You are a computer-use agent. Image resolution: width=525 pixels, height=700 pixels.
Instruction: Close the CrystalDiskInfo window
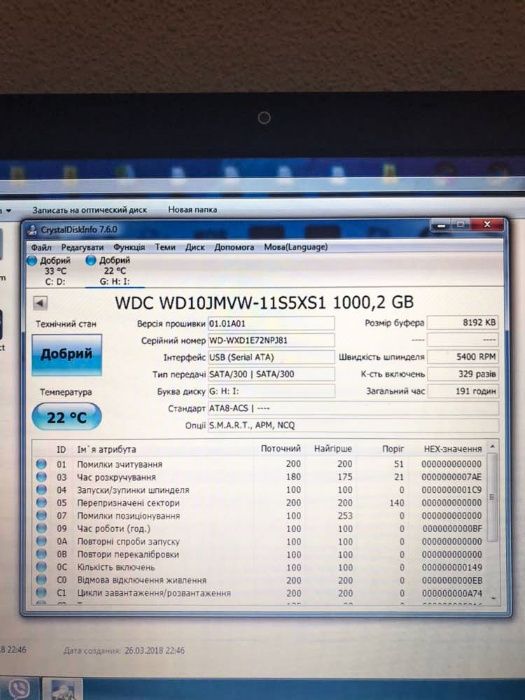[x=487, y=225]
